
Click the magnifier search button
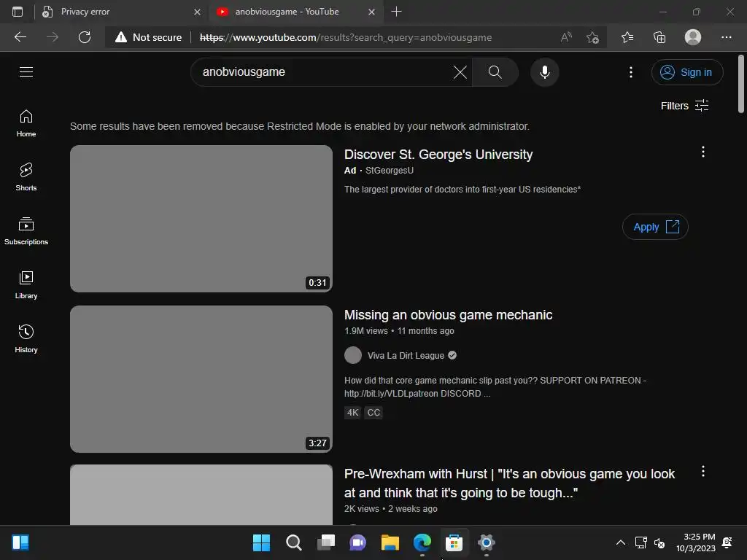coord(495,72)
